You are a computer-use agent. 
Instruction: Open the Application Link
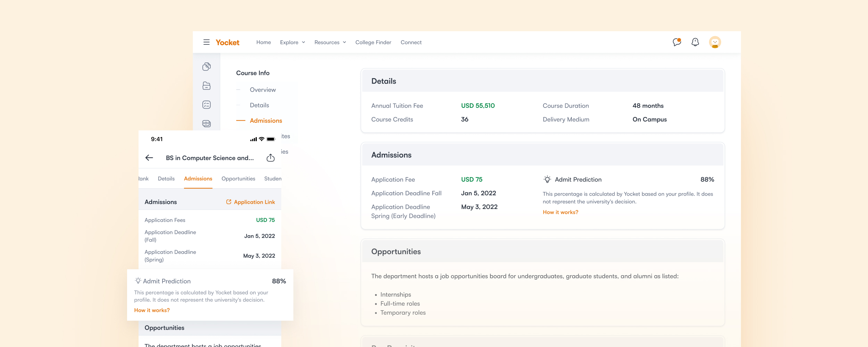(x=251, y=202)
